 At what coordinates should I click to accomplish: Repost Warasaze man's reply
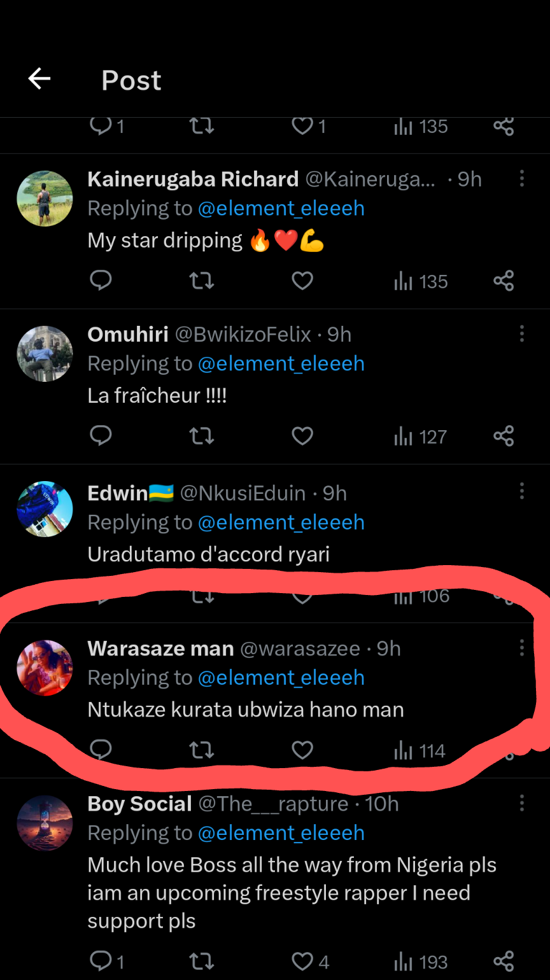202,751
